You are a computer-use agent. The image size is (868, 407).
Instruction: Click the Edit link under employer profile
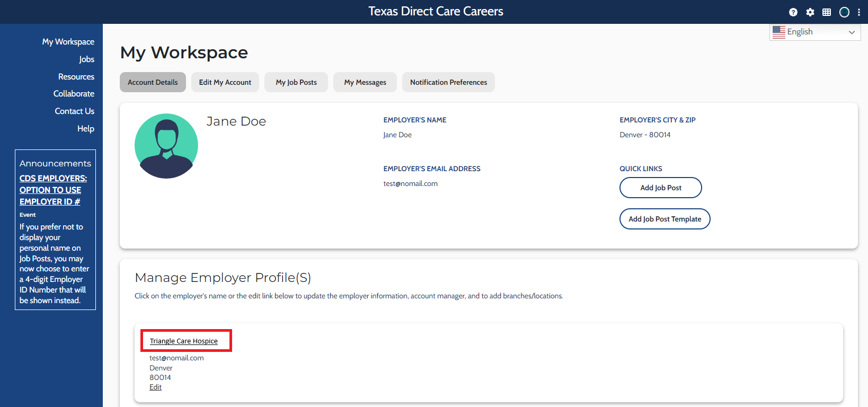click(x=155, y=387)
